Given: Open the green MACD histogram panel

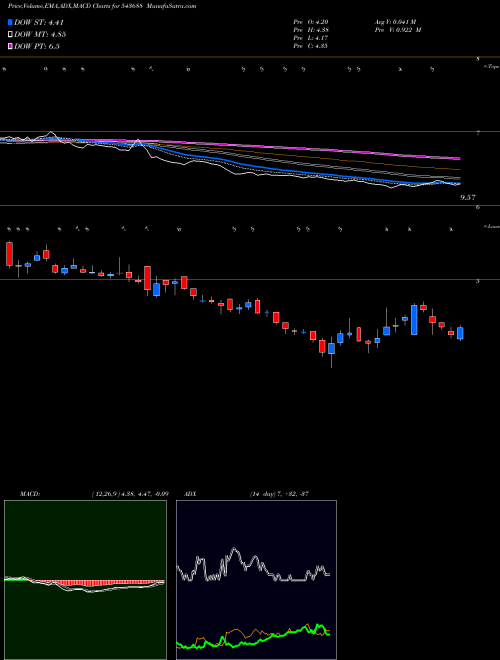Looking at the screenshot, I should tap(85, 580).
